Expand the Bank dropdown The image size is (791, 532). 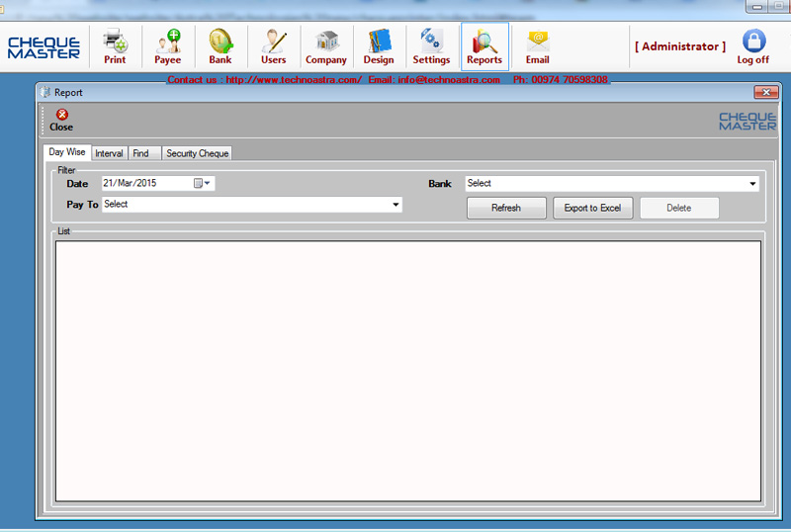point(752,184)
